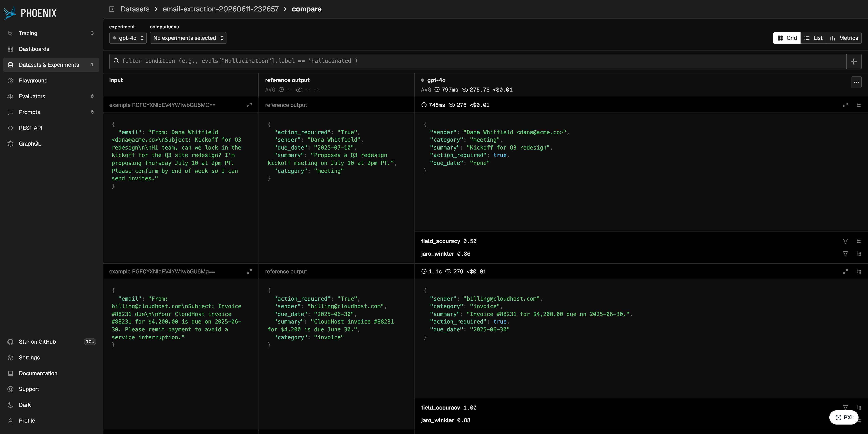Click the plus button beside filter
The width and height of the screenshot is (868, 434).
tap(854, 61)
